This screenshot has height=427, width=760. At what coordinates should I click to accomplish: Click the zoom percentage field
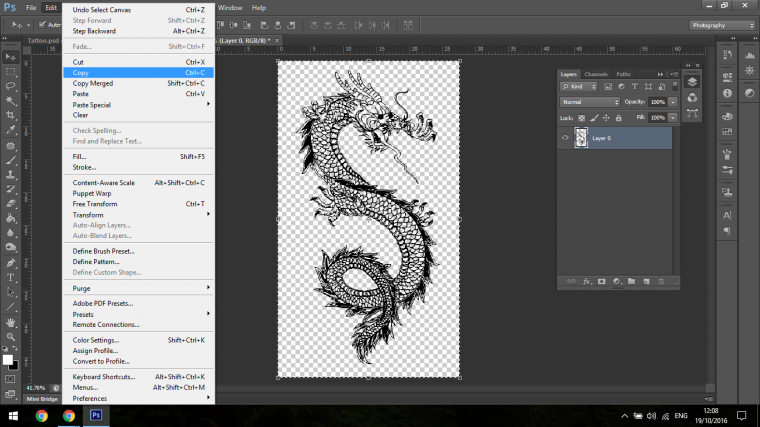click(36, 388)
